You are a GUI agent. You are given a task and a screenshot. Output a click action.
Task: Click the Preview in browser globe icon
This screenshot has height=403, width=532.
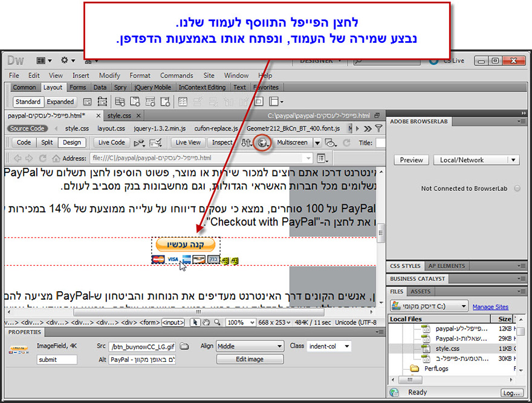click(263, 143)
